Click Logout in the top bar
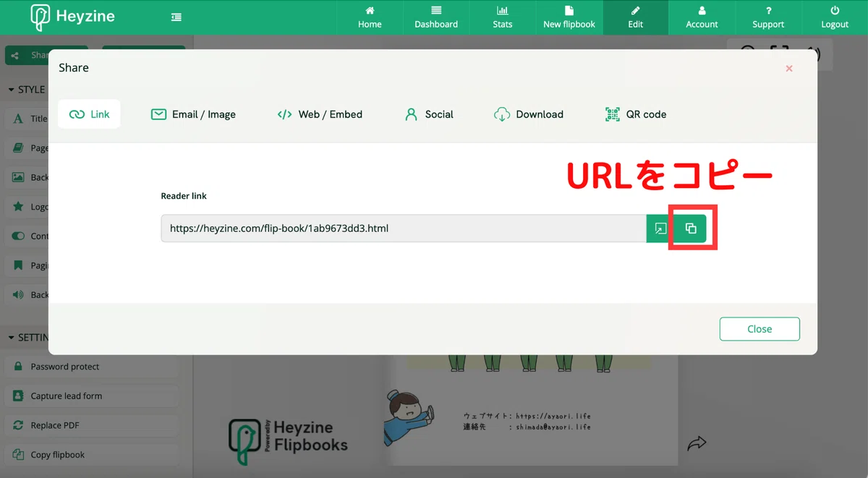The image size is (868, 478). (x=835, y=17)
